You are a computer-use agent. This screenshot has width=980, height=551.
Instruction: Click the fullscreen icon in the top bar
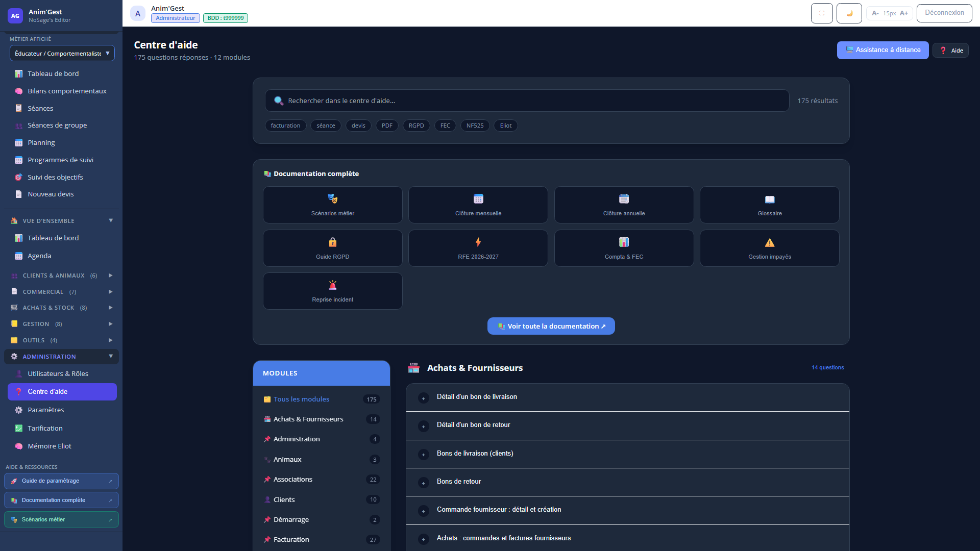[x=822, y=13]
